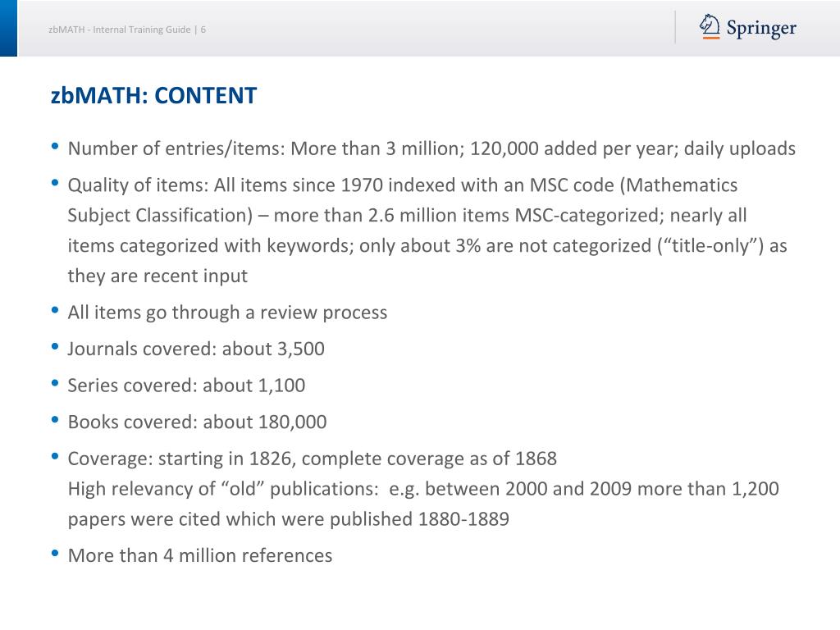Click the Springer horse logo icon
Viewport: 840px width, 630px height.
[710, 27]
